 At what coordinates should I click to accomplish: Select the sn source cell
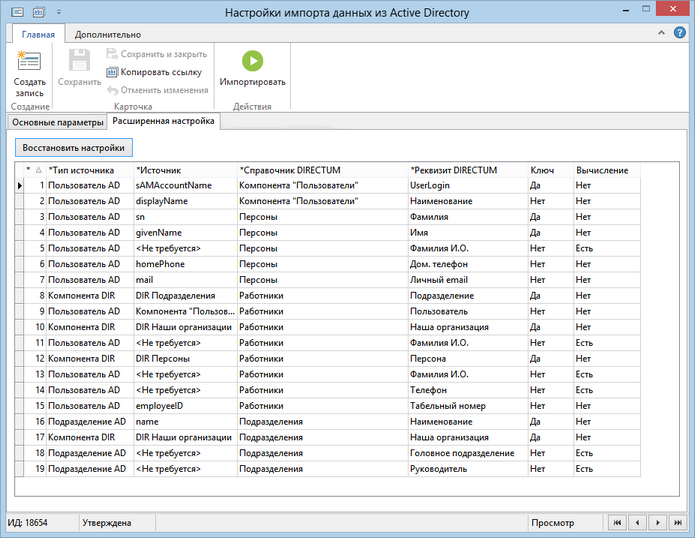[x=185, y=217]
